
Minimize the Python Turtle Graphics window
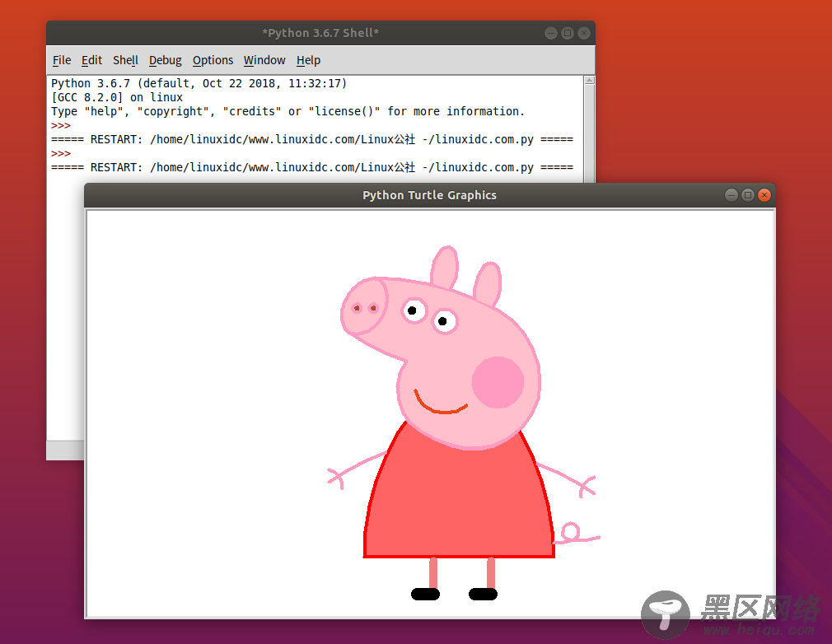[732, 195]
